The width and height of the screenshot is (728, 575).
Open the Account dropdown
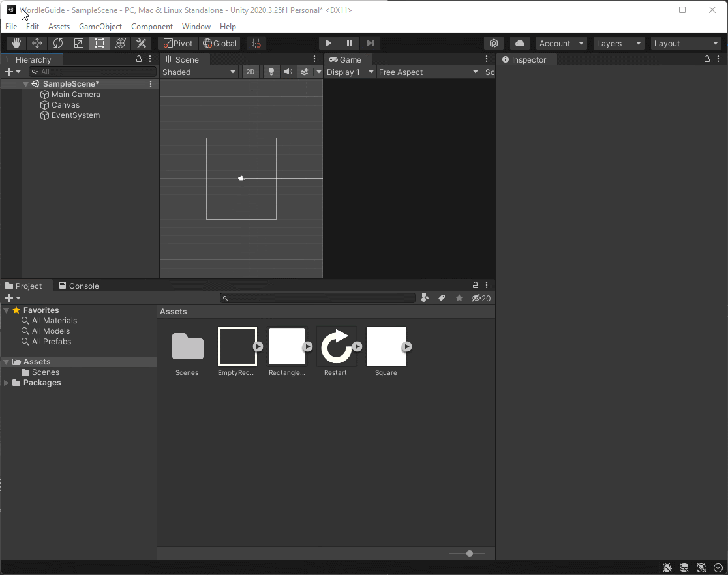point(561,43)
